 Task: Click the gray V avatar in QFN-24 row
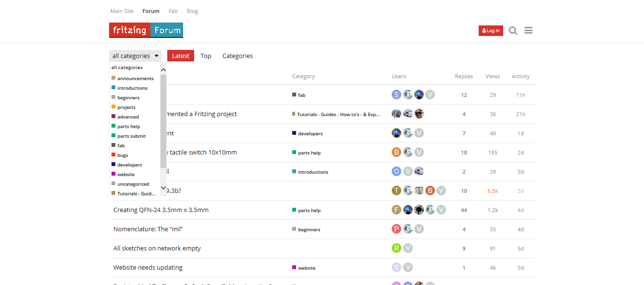click(441, 210)
